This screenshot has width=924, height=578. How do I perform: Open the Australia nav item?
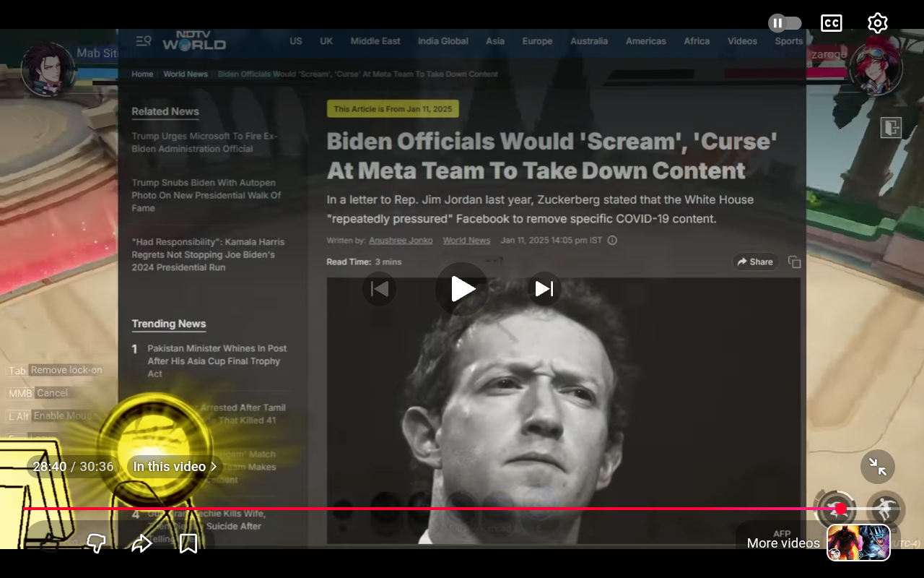pos(589,41)
